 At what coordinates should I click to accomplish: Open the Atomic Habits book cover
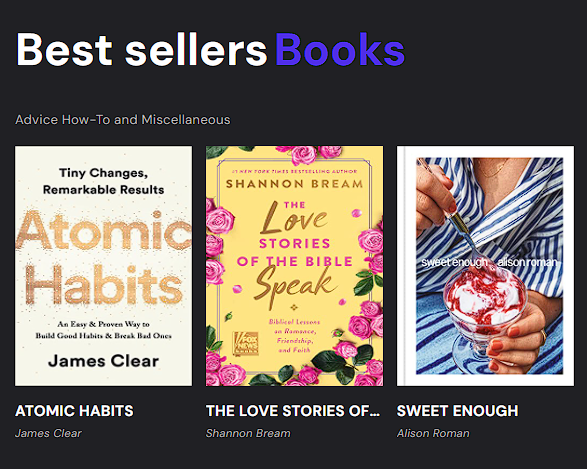tap(103, 266)
